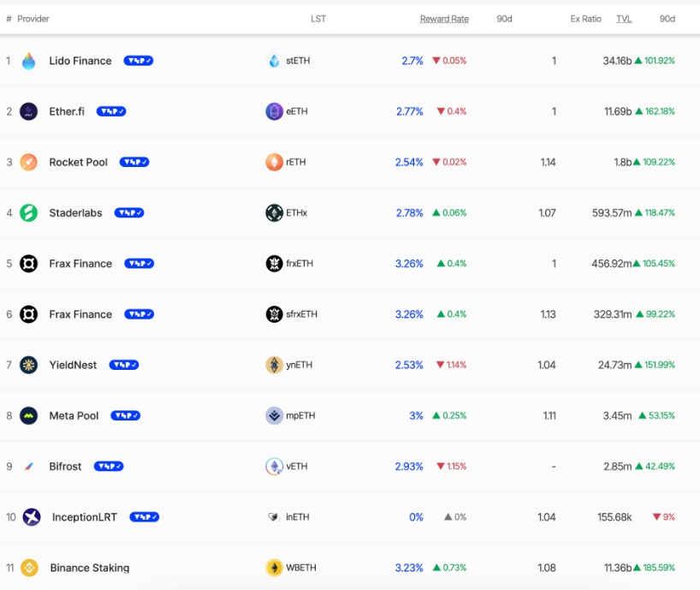
Task: Click the '3.23%' reward rate value
Action: point(409,568)
